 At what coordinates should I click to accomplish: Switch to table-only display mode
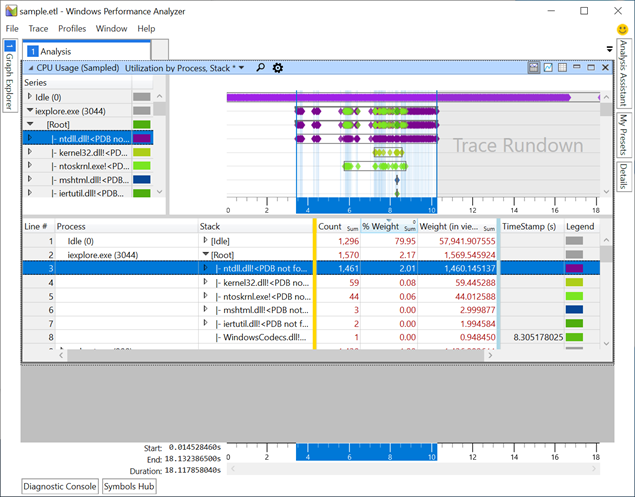pos(562,68)
